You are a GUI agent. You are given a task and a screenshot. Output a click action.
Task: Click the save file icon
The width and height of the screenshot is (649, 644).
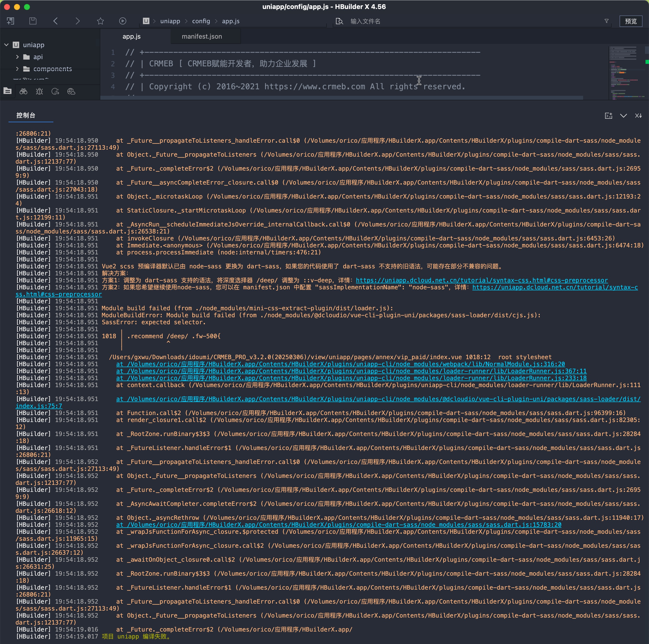[33, 21]
